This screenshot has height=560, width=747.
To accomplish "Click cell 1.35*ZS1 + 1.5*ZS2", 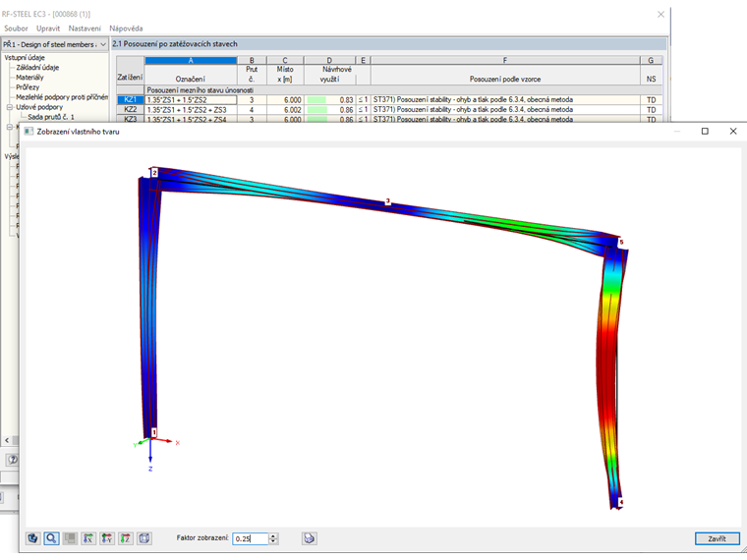I will point(191,100).
